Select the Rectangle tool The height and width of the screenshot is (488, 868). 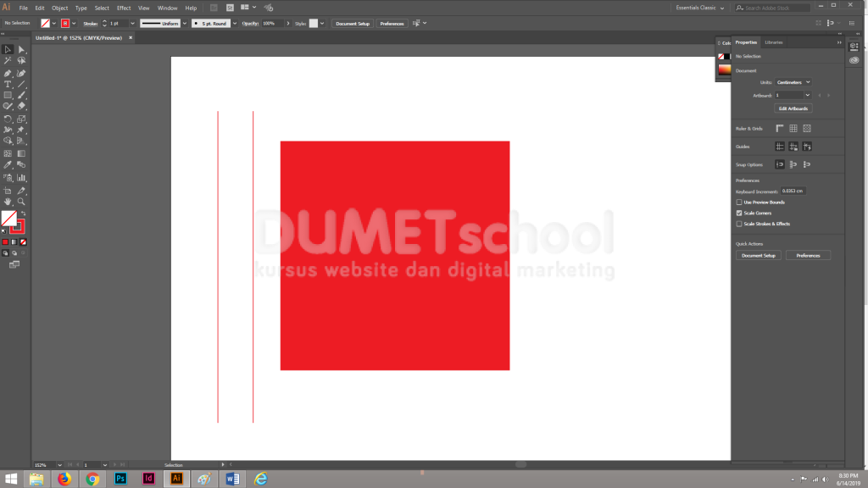pyautogui.click(x=8, y=95)
